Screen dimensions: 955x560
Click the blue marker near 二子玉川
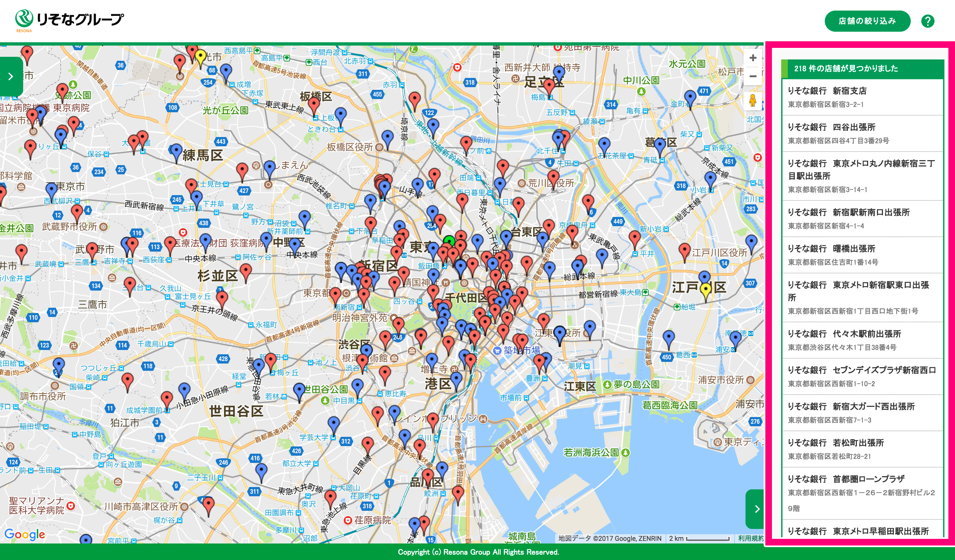coord(261,472)
